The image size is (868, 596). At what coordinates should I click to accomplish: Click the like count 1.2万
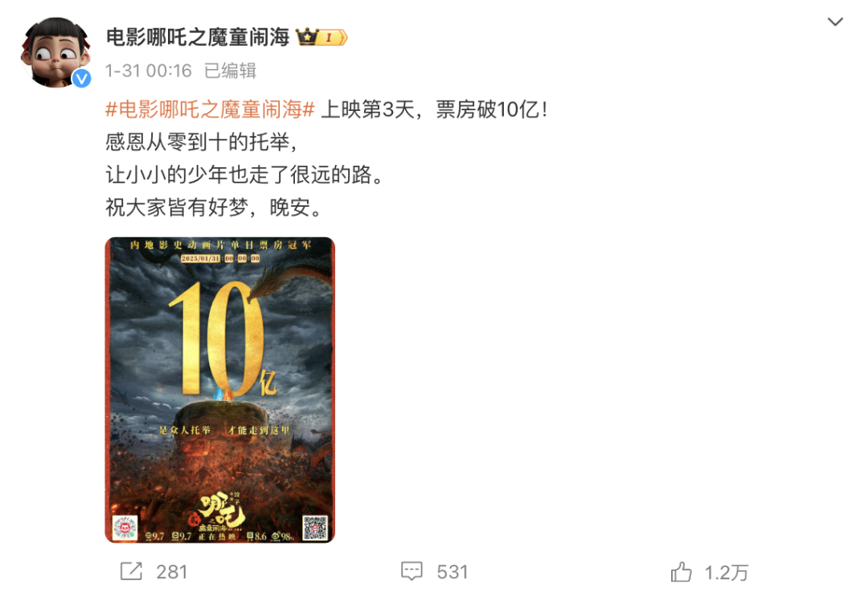point(727,573)
